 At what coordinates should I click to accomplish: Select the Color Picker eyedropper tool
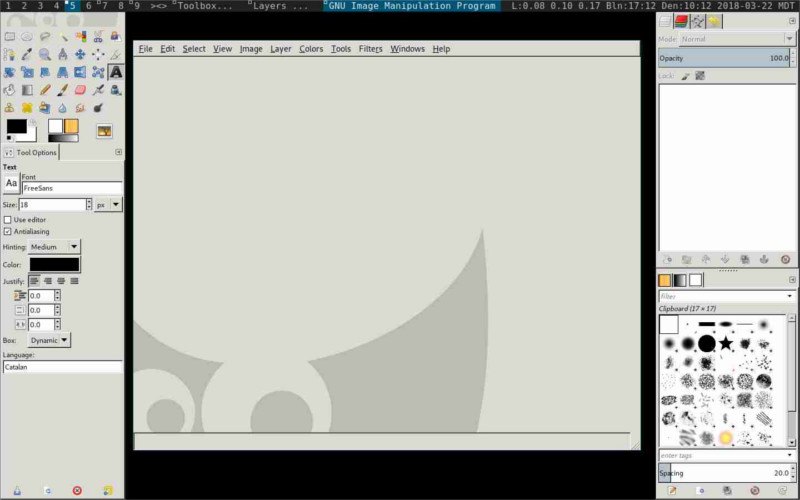click(x=27, y=54)
